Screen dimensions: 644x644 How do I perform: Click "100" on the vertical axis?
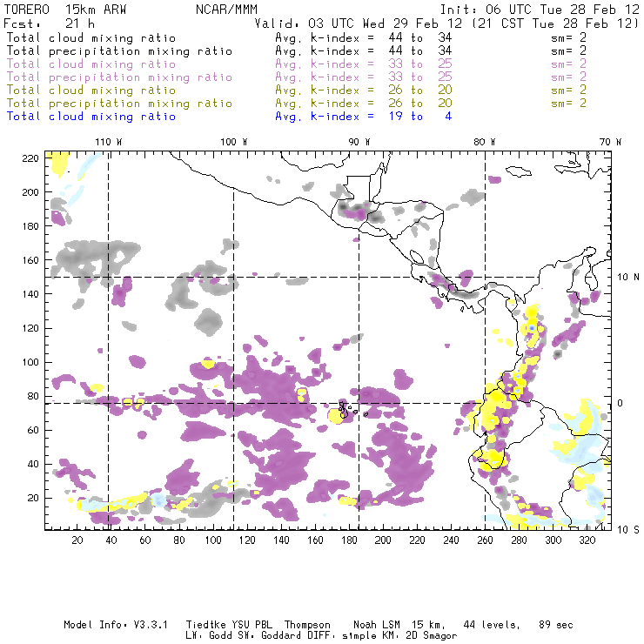pos(30,362)
